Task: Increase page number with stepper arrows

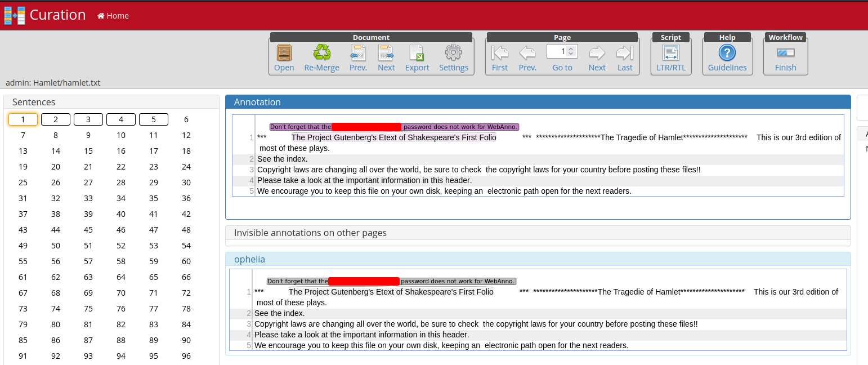Action: 571,49
